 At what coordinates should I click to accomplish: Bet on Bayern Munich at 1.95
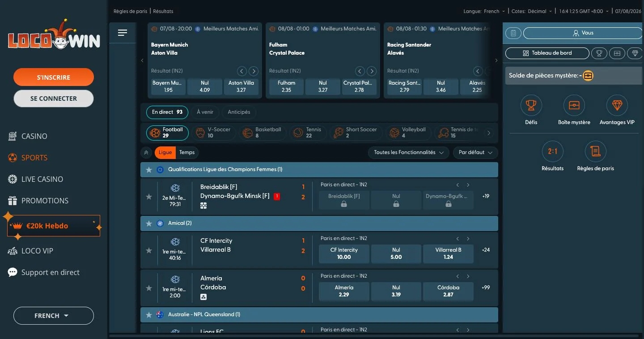168,86
